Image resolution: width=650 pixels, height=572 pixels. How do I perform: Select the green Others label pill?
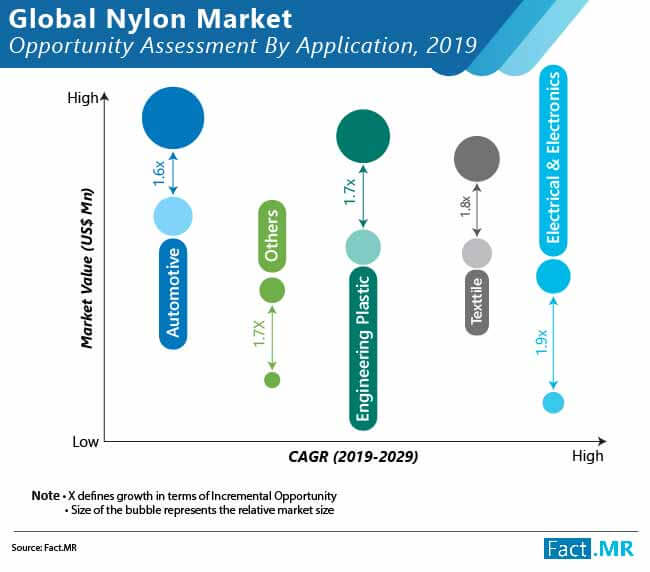pyautogui.click(x=272, y=235)
